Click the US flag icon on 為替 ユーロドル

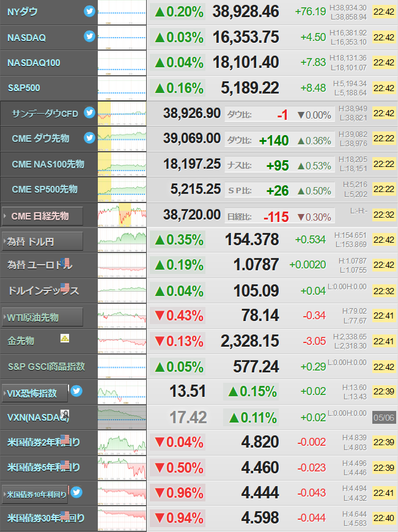(x=65, y=262)
